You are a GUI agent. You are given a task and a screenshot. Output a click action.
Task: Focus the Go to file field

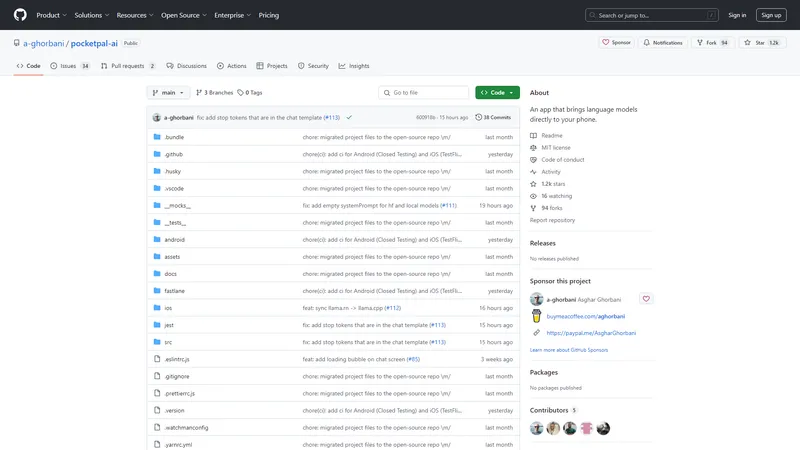pyautogui.click(x=423, y=92)
